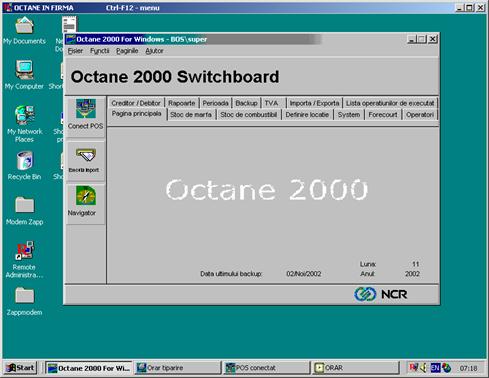Screen dimensions: 489x378
Task: Switch to Stoc de combustibil tab
Action: click(x=248, y=115)
